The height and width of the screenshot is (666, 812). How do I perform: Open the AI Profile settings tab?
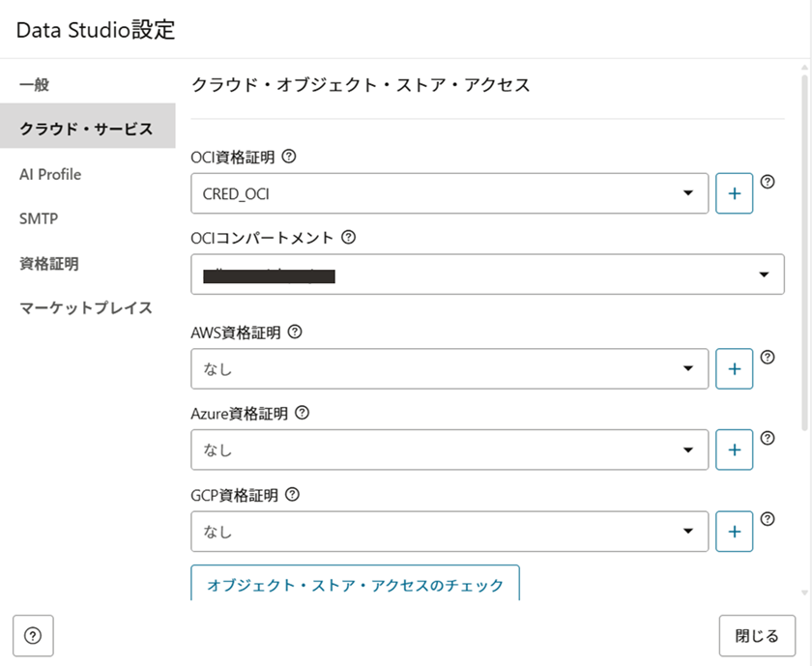(50, 175)
